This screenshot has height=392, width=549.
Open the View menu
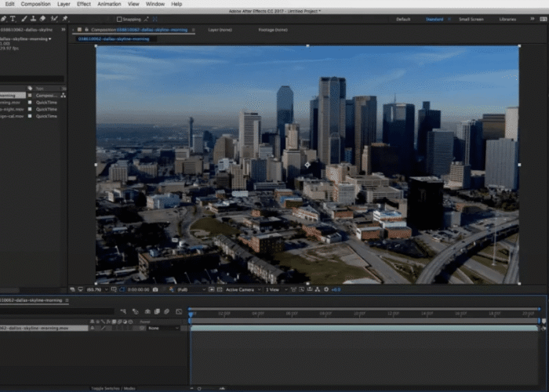133,4
